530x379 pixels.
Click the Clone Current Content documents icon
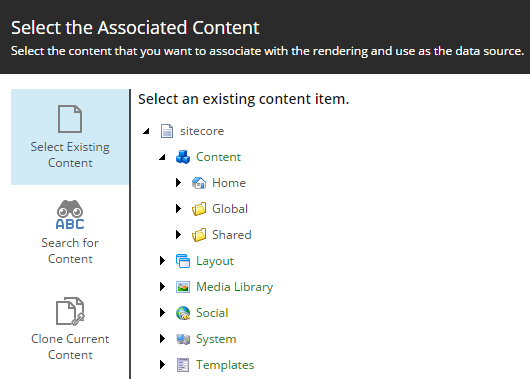(70, 311)
